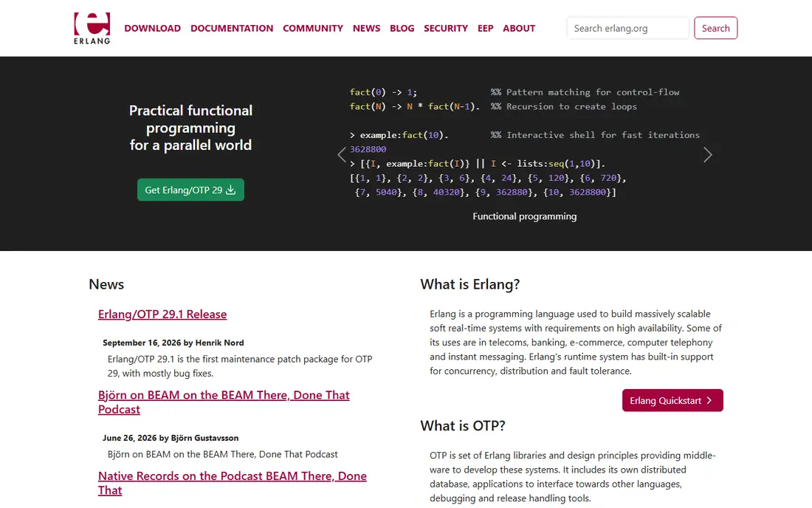Image resolution: width=812 pixels, height=508 pixels.
Task: Click the Functional programming slide caption
Action: pos(525,216)
